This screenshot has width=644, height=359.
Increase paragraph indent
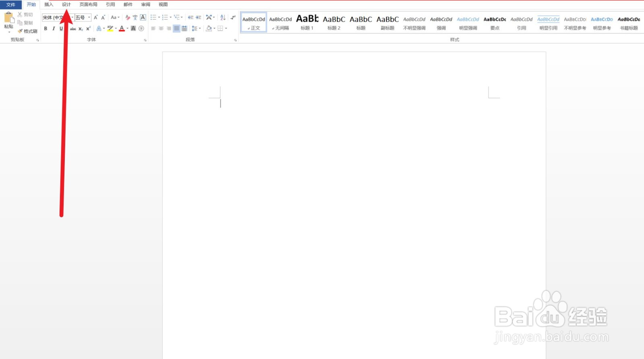(x=198, y=17)
